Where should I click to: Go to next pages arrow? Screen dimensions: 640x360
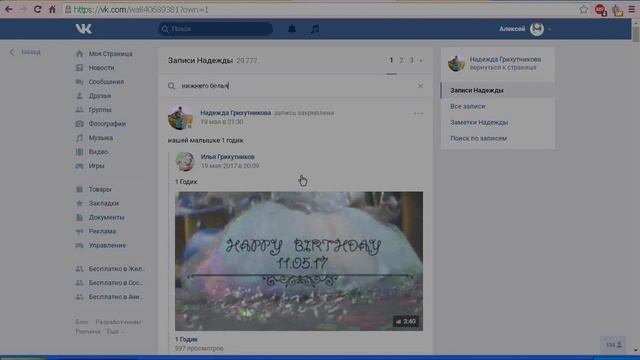pos(421,61)
